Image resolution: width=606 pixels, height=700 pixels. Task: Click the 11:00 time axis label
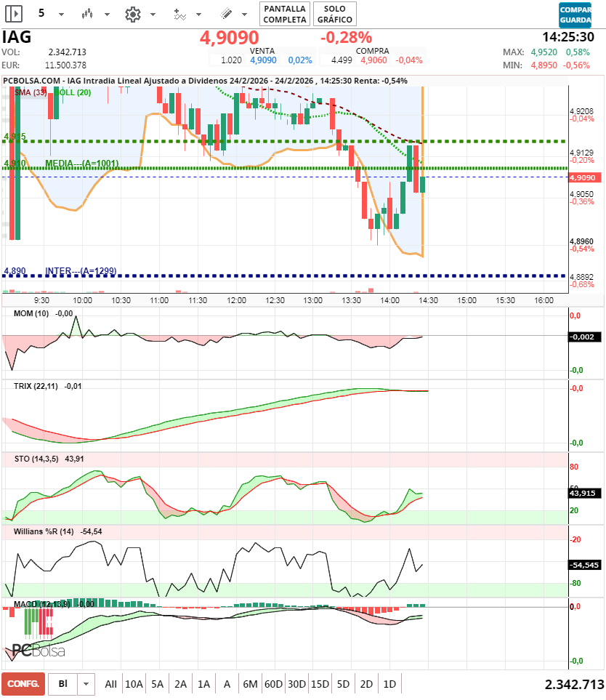click(159, 300)
